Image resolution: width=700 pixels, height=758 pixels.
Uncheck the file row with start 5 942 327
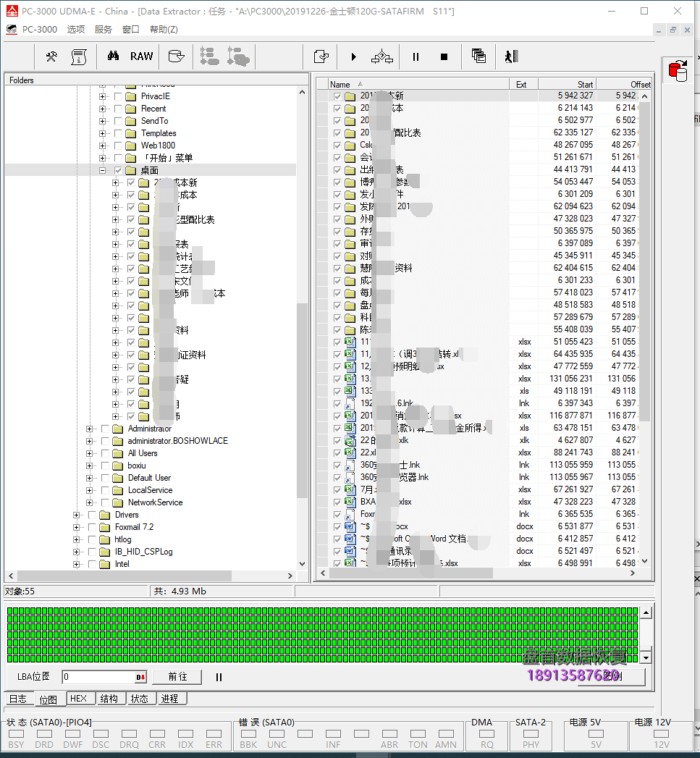337,96
